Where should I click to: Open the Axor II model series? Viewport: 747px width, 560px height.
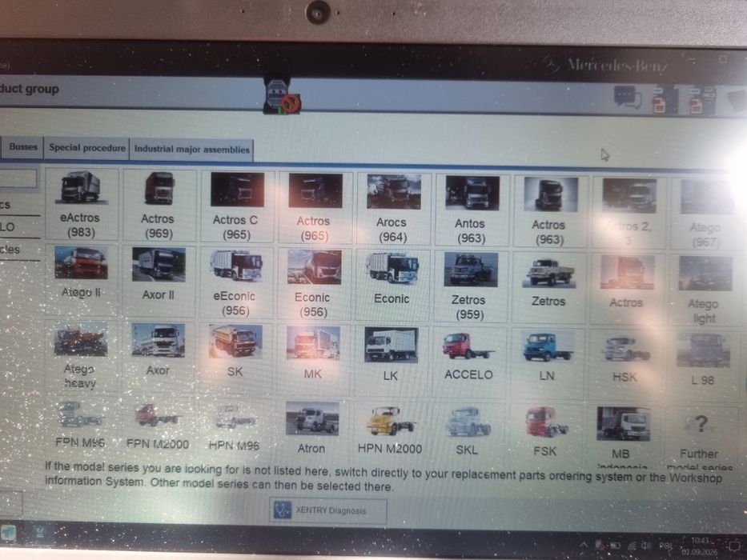coord(159,281)
